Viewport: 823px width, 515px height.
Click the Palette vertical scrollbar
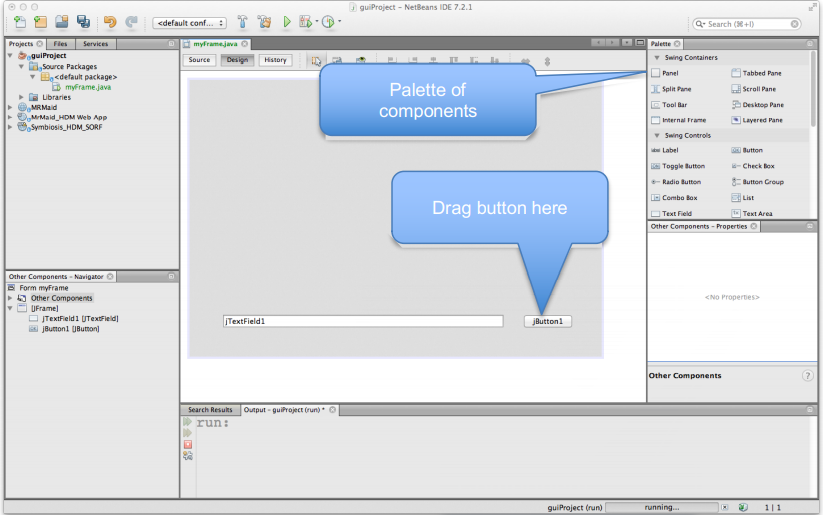pos(814,89)
